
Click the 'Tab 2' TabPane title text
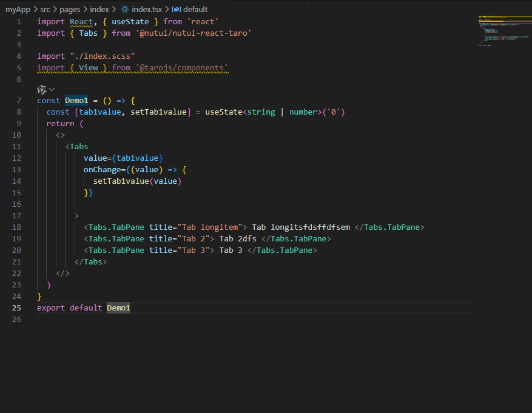pos(190,238)
